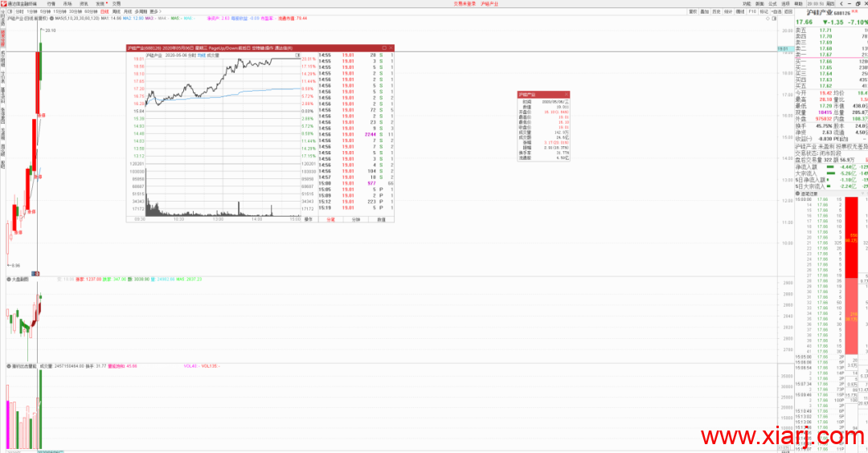Maximize the intraday popup window
868x453 pixels.
pyautogui.click(x=384, y=48)
